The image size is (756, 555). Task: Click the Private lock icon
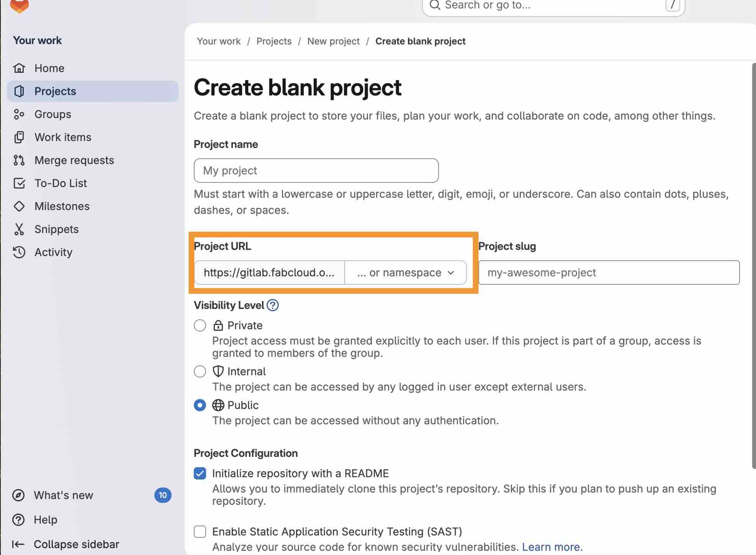tap(218, 325)
